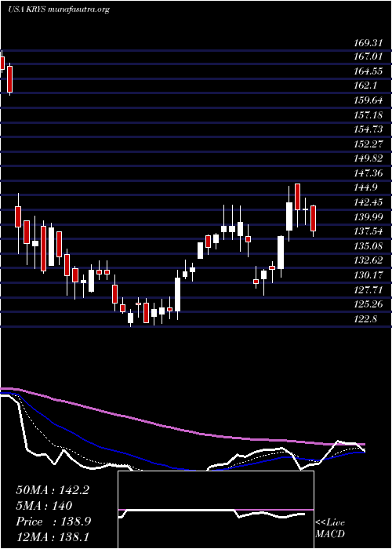Image resolution: width=392 pixels, height=549 pixels.
Task: Click the 132.62 price axis label
Action: [368, 260]
